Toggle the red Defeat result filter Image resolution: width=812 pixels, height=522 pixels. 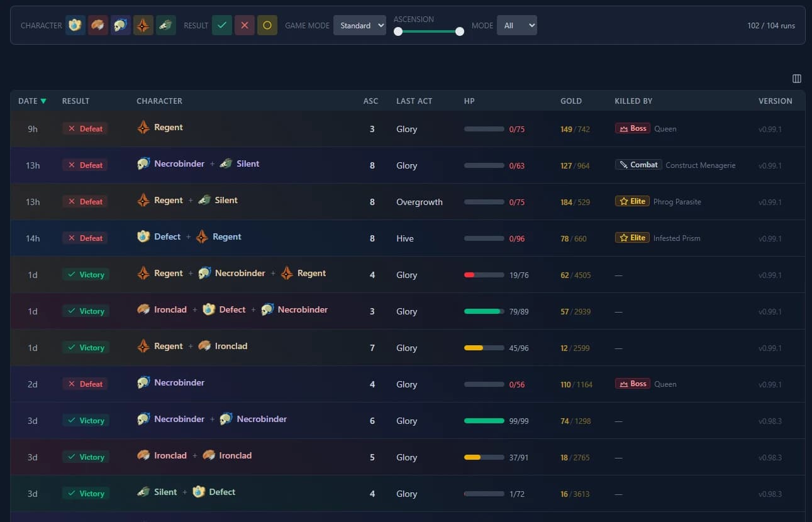[x=245, y=25]
